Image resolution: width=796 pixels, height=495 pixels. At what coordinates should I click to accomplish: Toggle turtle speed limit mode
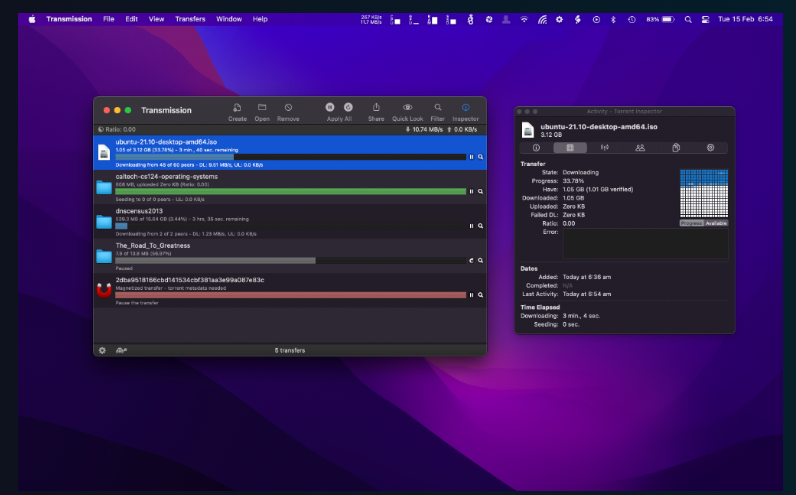pyautogui.click(x=121, y=350)
